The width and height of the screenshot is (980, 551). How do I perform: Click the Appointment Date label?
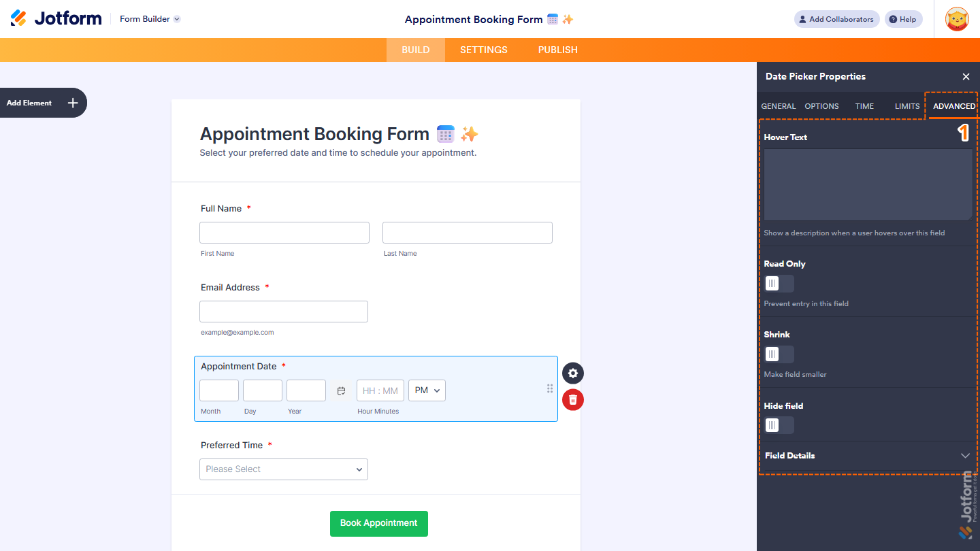[238, 367]
